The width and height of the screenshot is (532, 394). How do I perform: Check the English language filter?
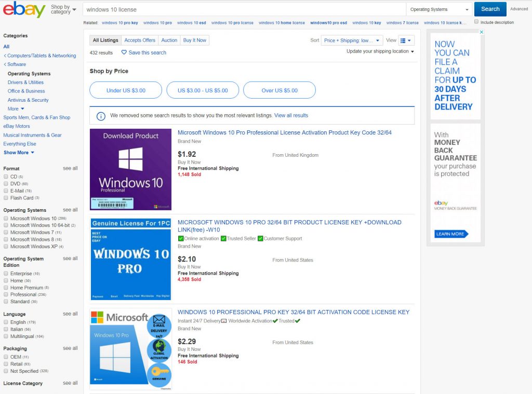[6, 322]
